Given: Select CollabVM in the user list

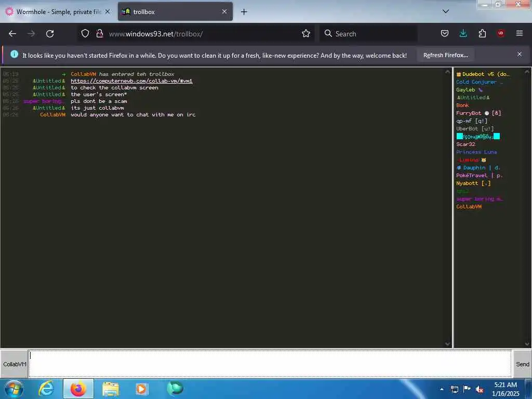Looking at the screenshot, I should click(469, 207).
